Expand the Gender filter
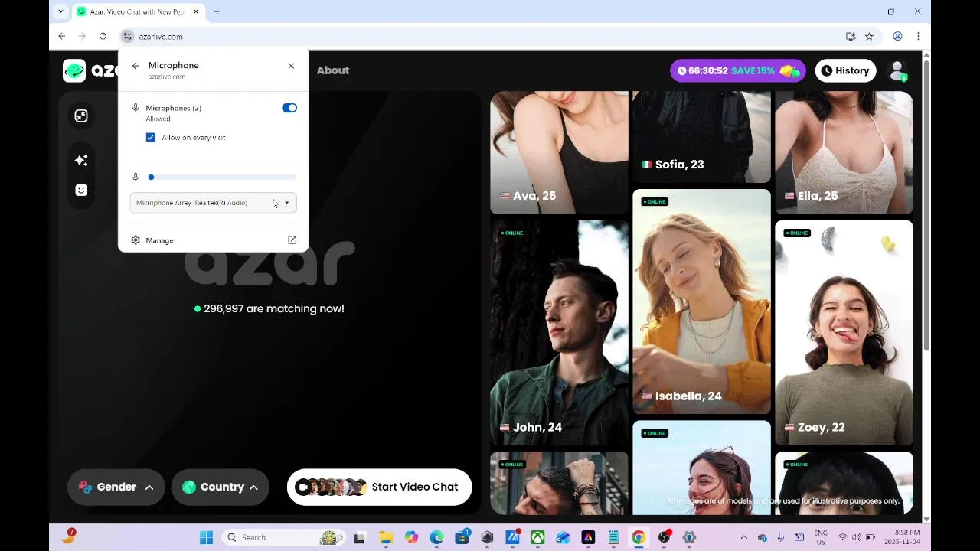This screenshot has height=551, width=980. [x=116, y=487]
